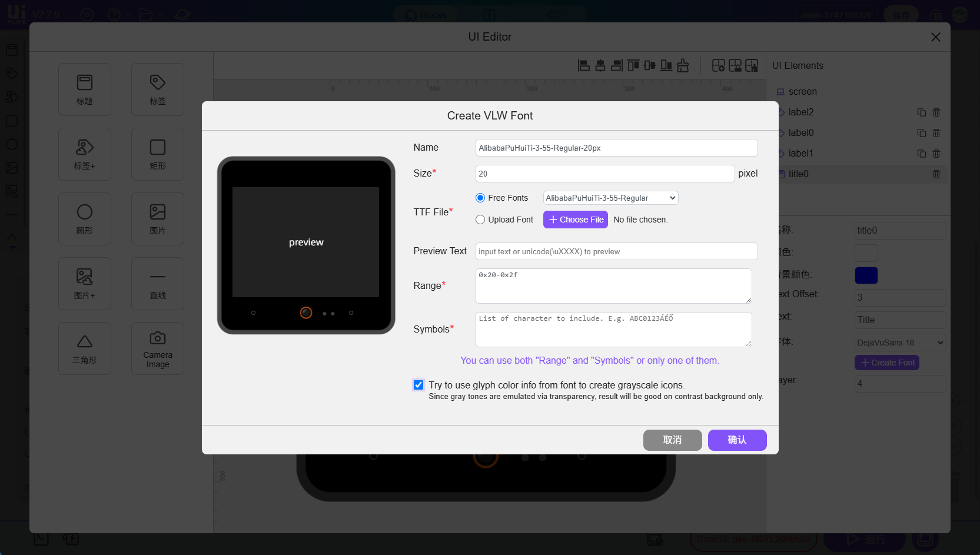Duplicate label0 with its copy icon
The image size is (980, 555).
tap(922, 133)
